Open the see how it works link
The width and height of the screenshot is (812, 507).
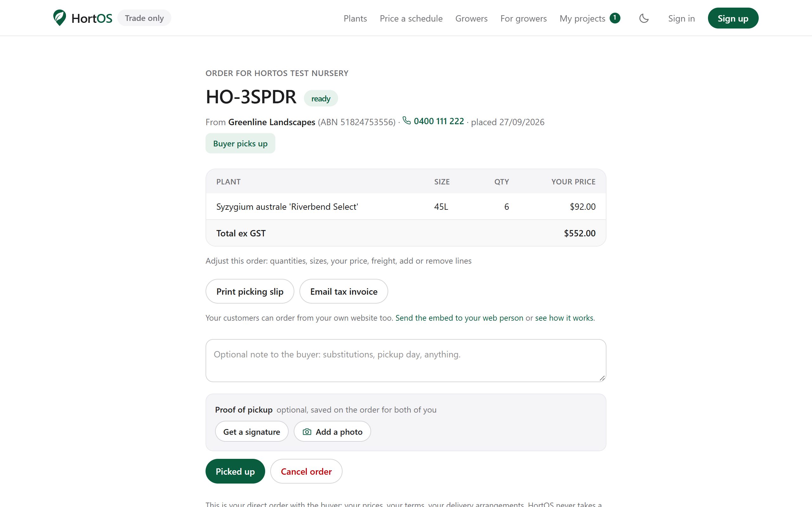point(564,318)
